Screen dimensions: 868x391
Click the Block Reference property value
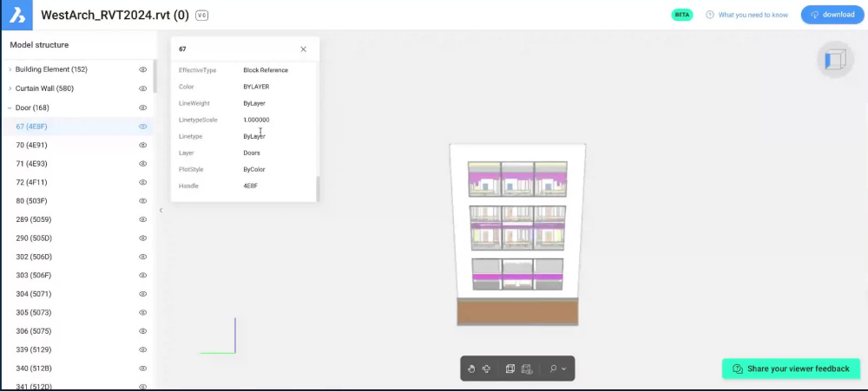(266, 70)
